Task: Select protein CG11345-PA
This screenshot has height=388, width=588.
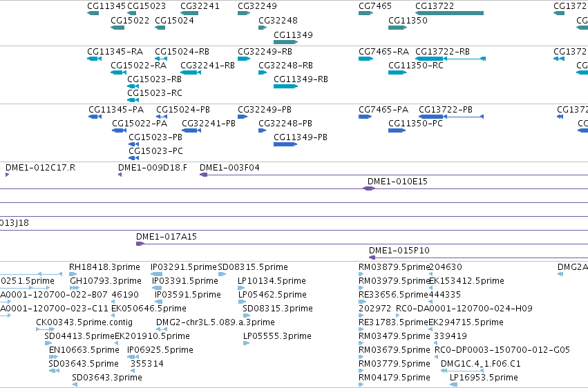Action: click(116, 110)
